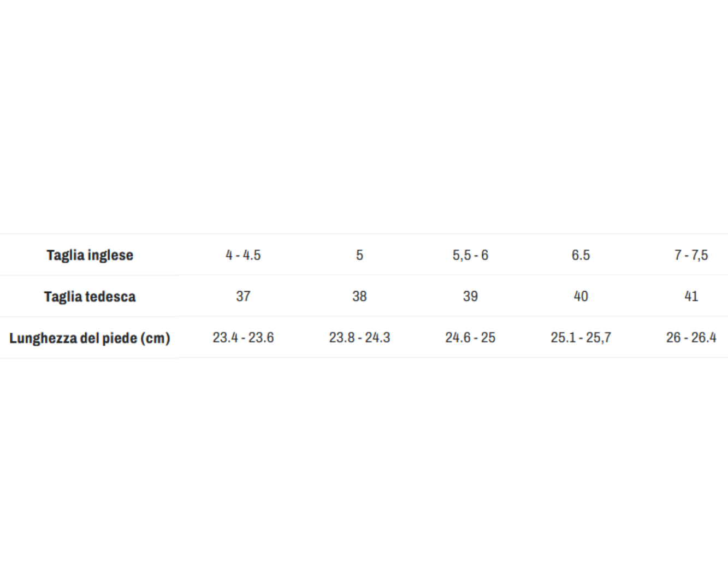Select foot length 24.6 - 25 cell

click(470, 338)
